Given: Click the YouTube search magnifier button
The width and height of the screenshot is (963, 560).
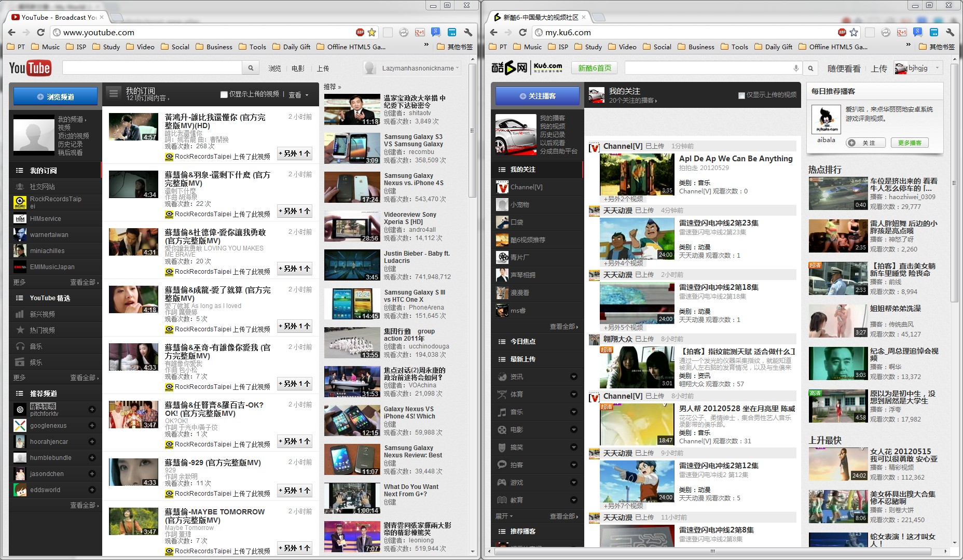Looking at the screenshot, I should [x=251, y=68].
